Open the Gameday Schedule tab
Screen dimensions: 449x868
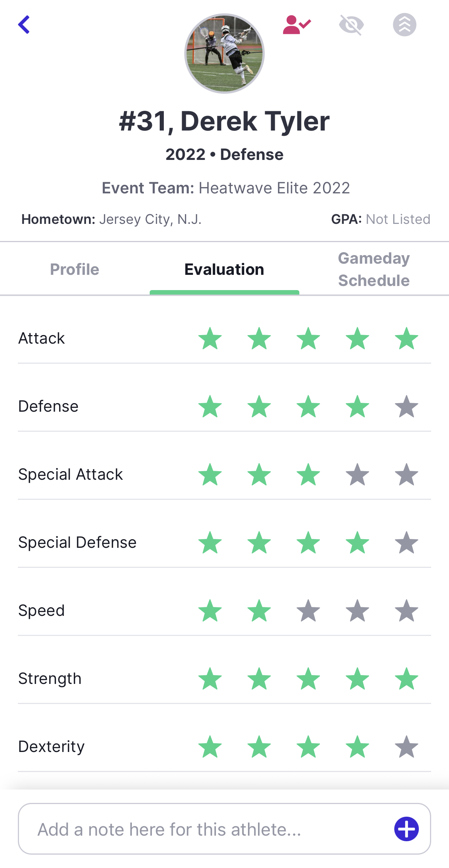[x=374, y=269]
